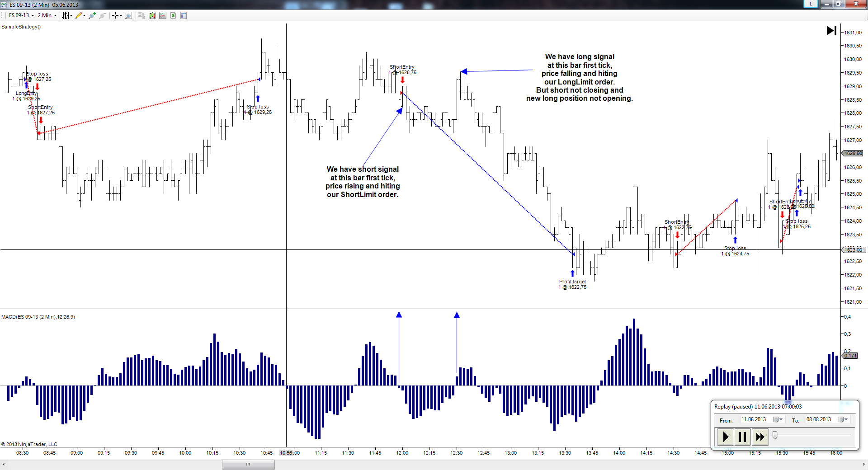Image resolution: width=868 pixels, height=470 pixels.
Task: Open the 2 Min interval dropdown
Action: tap(47, 15)
